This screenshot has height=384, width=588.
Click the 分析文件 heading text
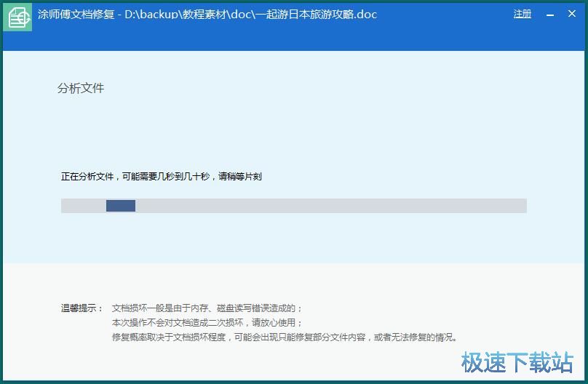pyautogui.click(x=81, y=89)
